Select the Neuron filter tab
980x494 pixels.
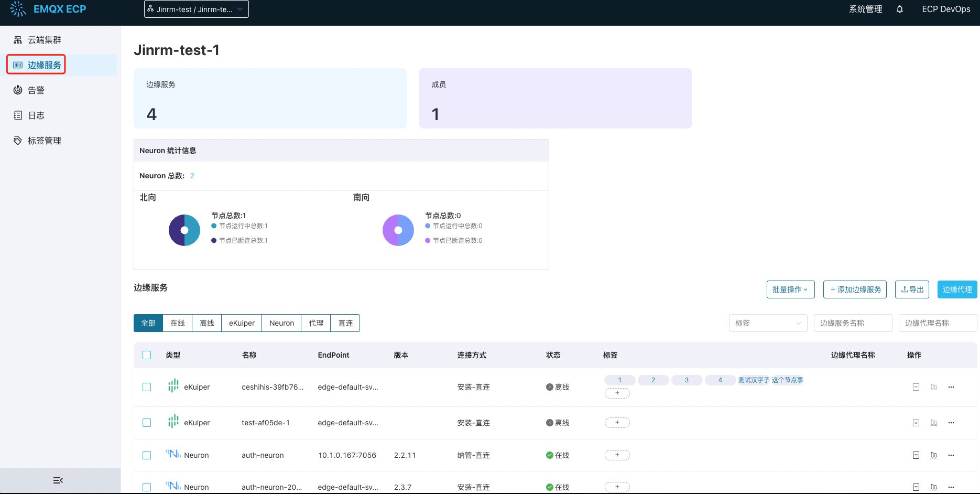[x=281, y=323]
